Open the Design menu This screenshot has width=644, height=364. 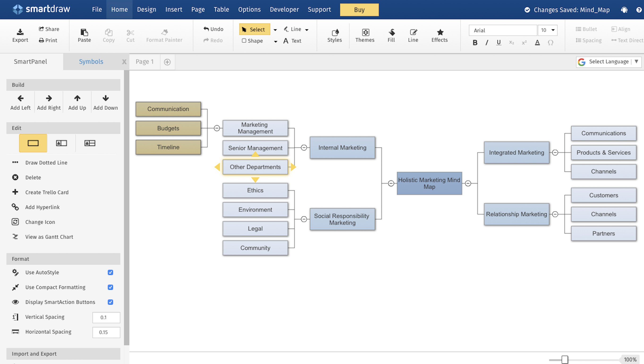point(146,9)
